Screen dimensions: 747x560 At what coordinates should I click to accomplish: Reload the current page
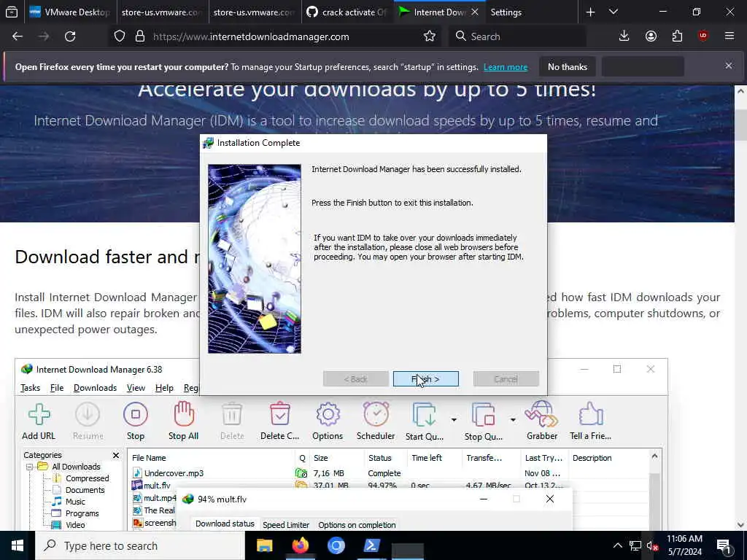point(70,36)
